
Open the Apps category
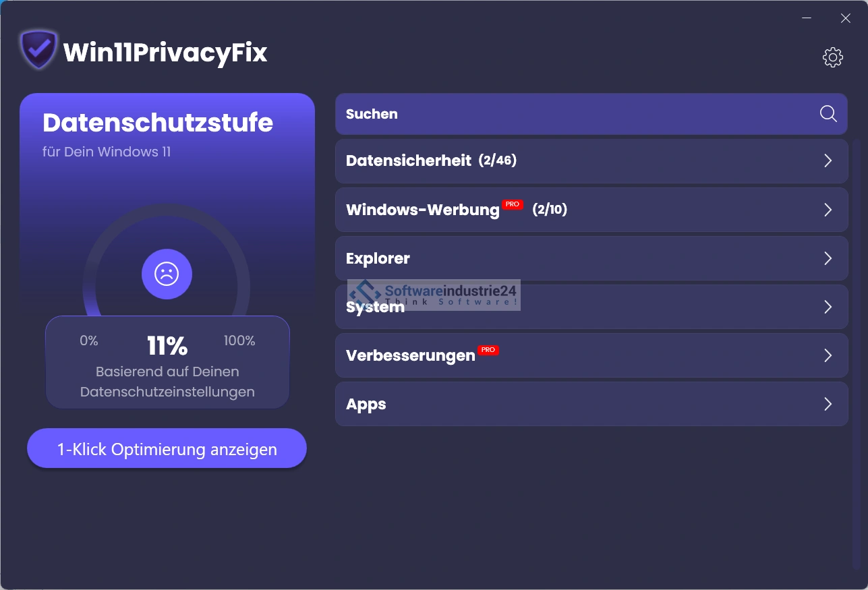tap(366, 405)
